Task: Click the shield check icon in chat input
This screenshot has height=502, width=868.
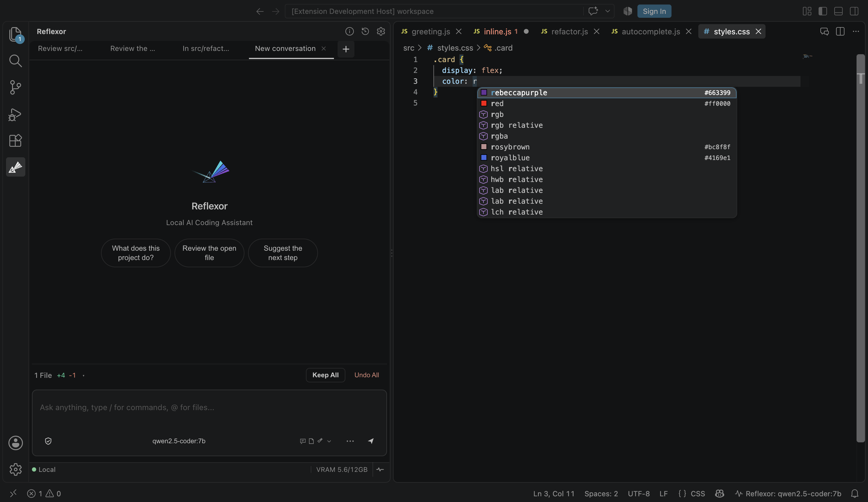Action: [48, 441]
